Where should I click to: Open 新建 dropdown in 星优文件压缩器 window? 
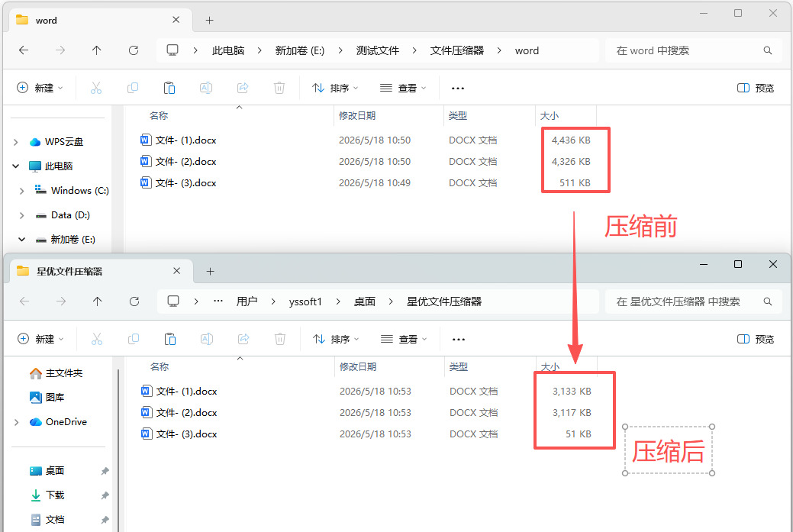tap(40, 339)
